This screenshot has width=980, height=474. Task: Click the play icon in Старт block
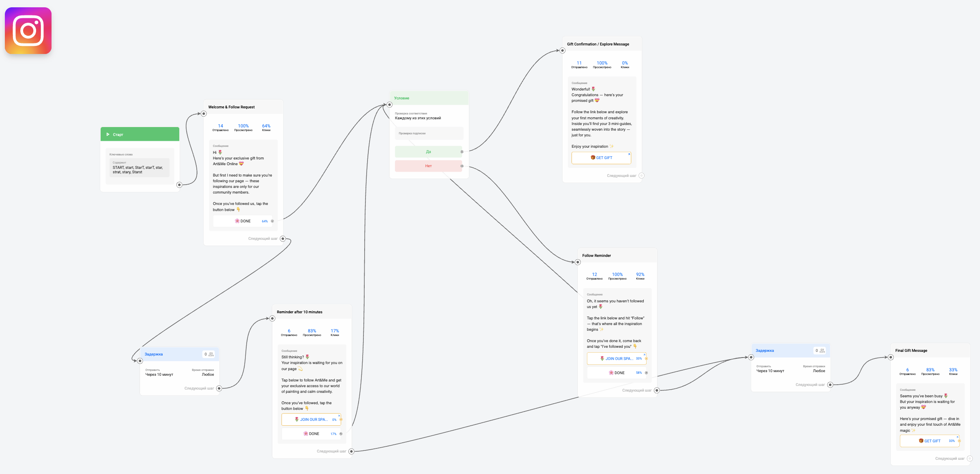point(108,134)
